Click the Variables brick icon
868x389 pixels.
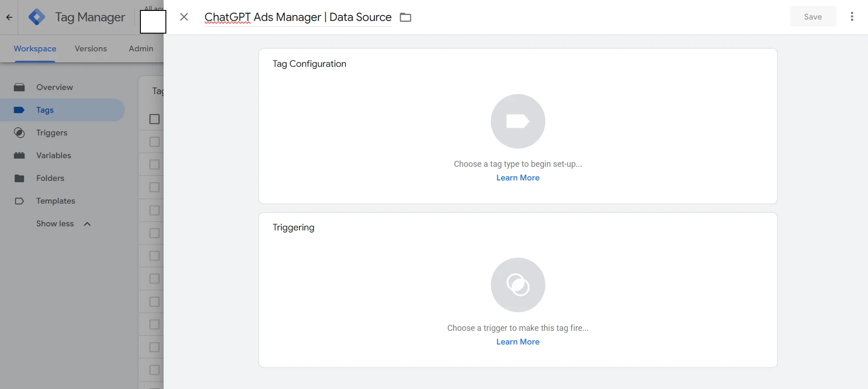[x=19, y=155]
